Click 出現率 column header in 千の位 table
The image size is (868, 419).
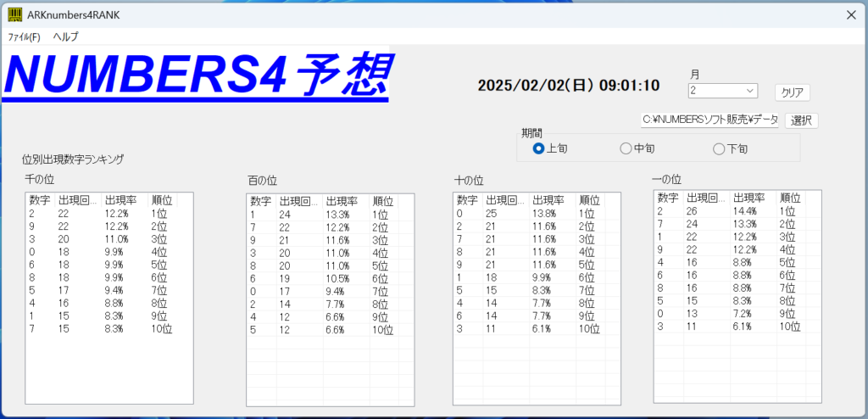120,201
